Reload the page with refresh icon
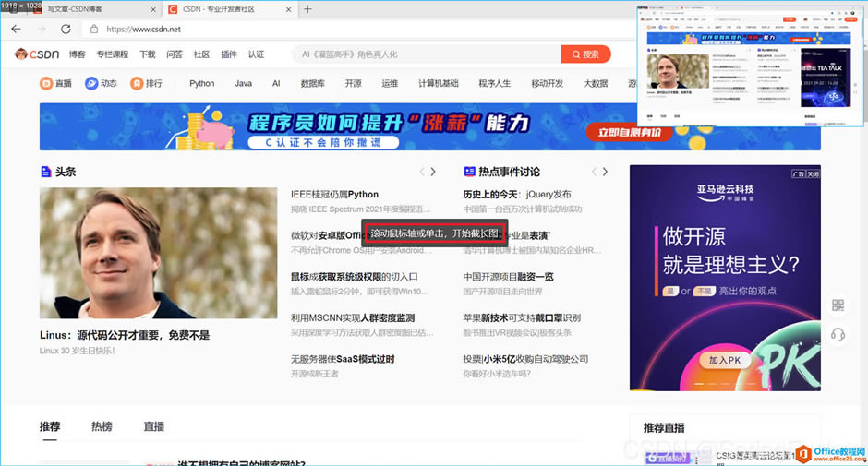 click(66, 29)
